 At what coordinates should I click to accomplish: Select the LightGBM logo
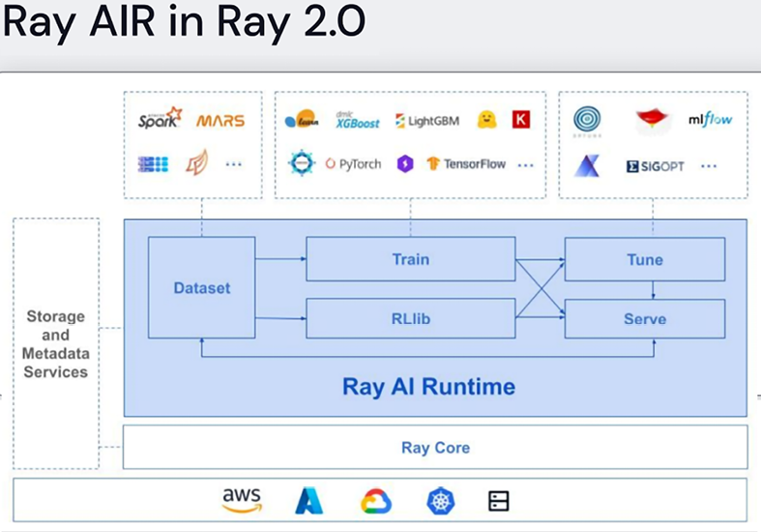tap(427, 120)
